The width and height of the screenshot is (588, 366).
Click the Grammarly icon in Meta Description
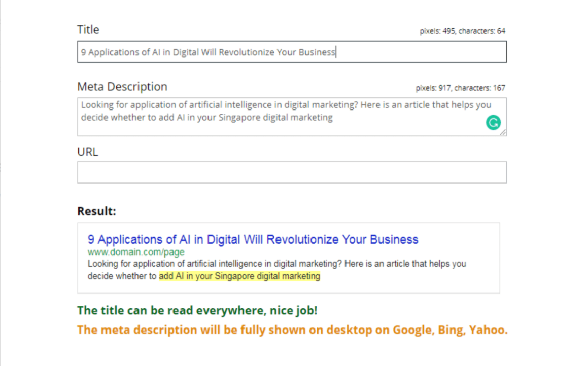click(493, 122)
